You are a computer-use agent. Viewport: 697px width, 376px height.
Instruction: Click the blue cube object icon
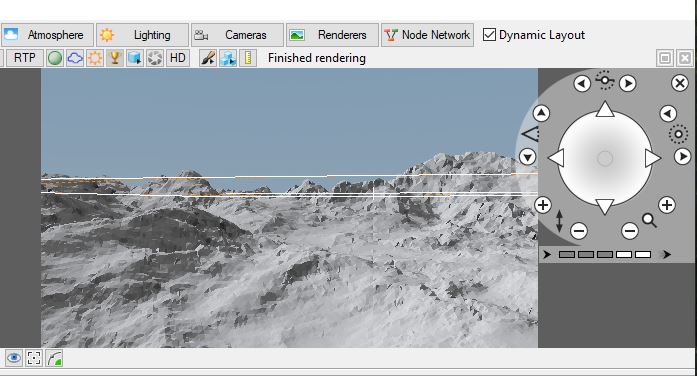tap(135, 58)
